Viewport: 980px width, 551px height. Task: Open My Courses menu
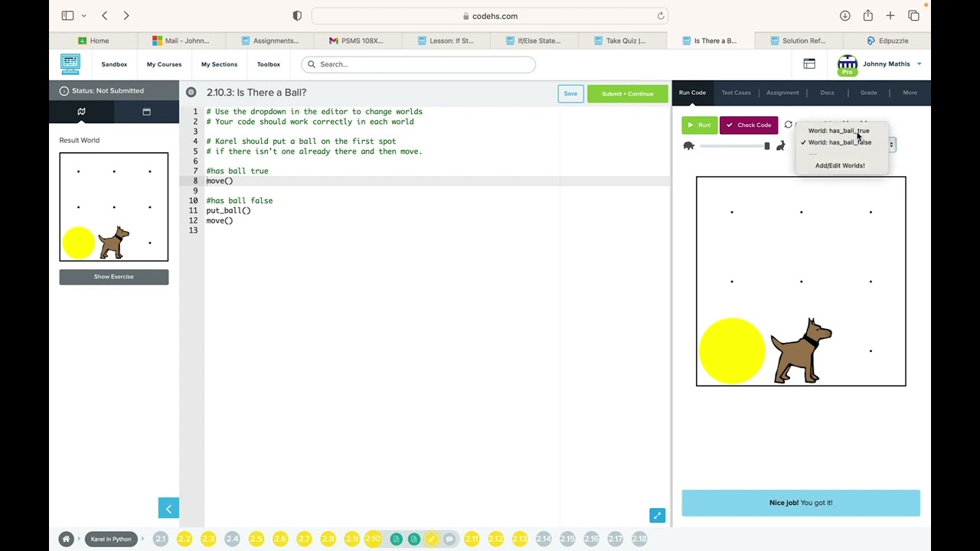coord(164,64)
